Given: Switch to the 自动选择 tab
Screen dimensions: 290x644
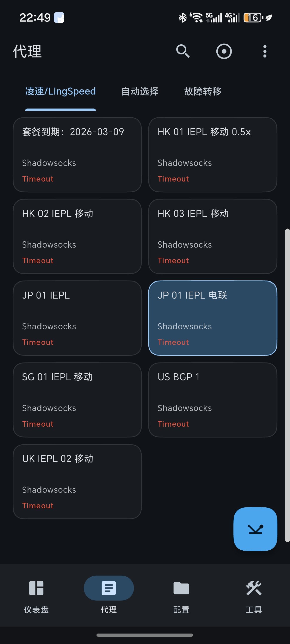Looking at the screenshot, I should [x=140, y=91].
